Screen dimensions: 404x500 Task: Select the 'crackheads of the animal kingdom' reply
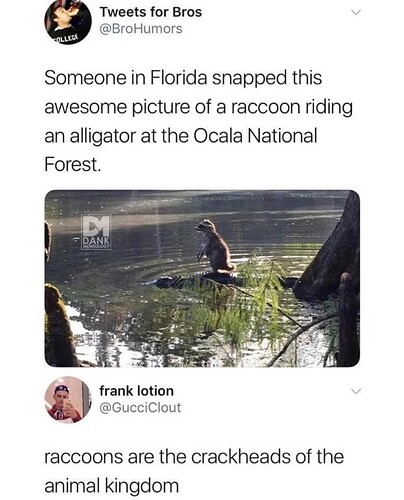194,471
